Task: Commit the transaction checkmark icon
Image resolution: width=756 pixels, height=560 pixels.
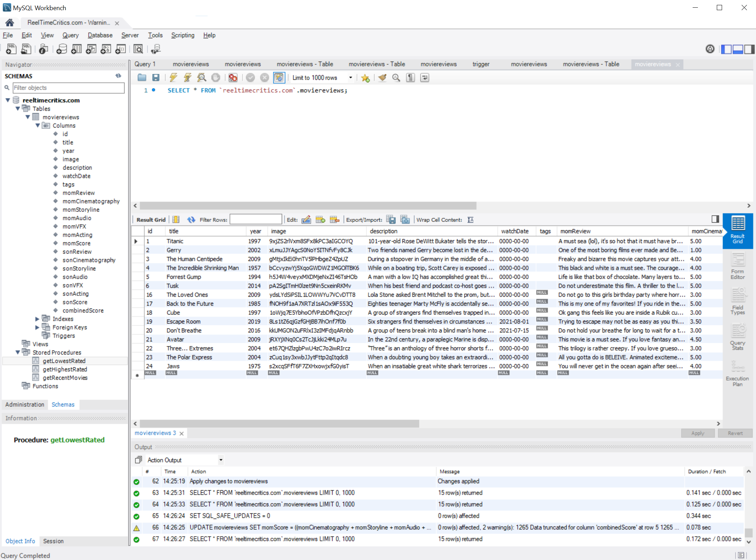Action: point(250,78)
